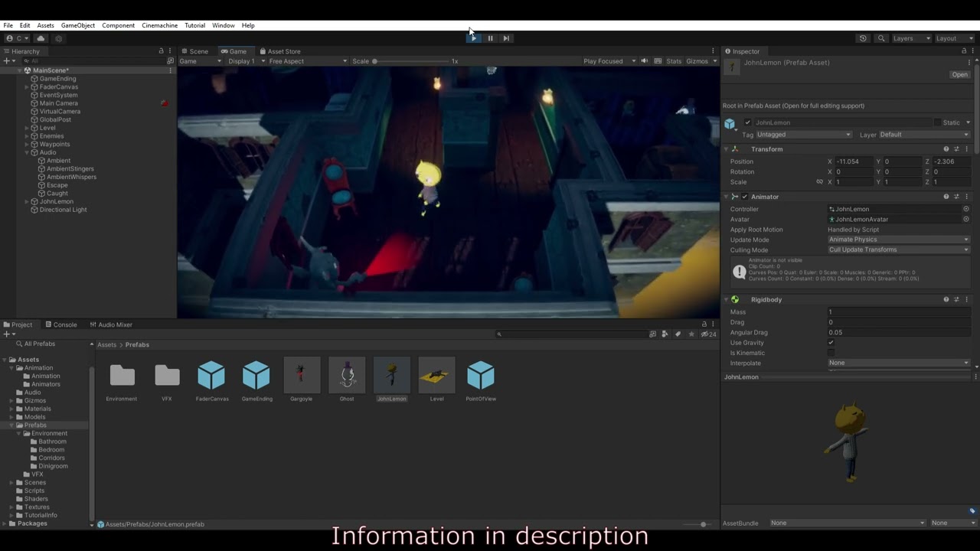Image resolution: width=980 pixels, height=551 pixels.
Task: Toggle the Is Kinematic checkbox
Action: [831, 353]
